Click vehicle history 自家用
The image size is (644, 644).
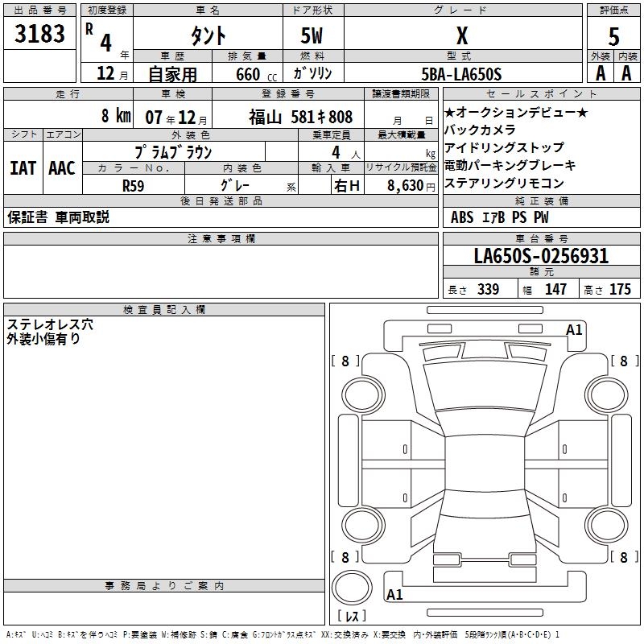[x=172, y=74]
